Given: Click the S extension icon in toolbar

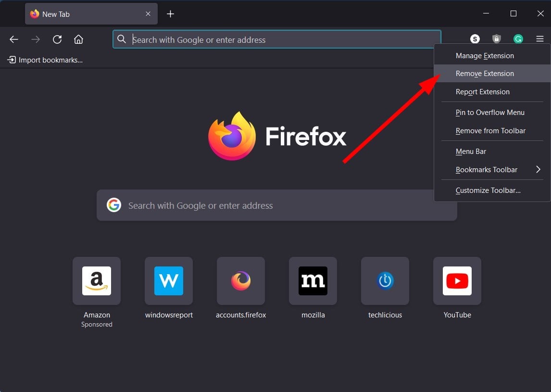Looking at the screenshot, I should click(x=475, y=39).
